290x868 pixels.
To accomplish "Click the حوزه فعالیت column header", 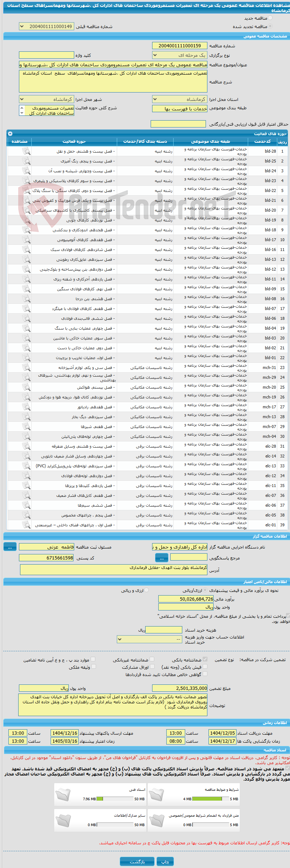I will [x=74, y=141].
